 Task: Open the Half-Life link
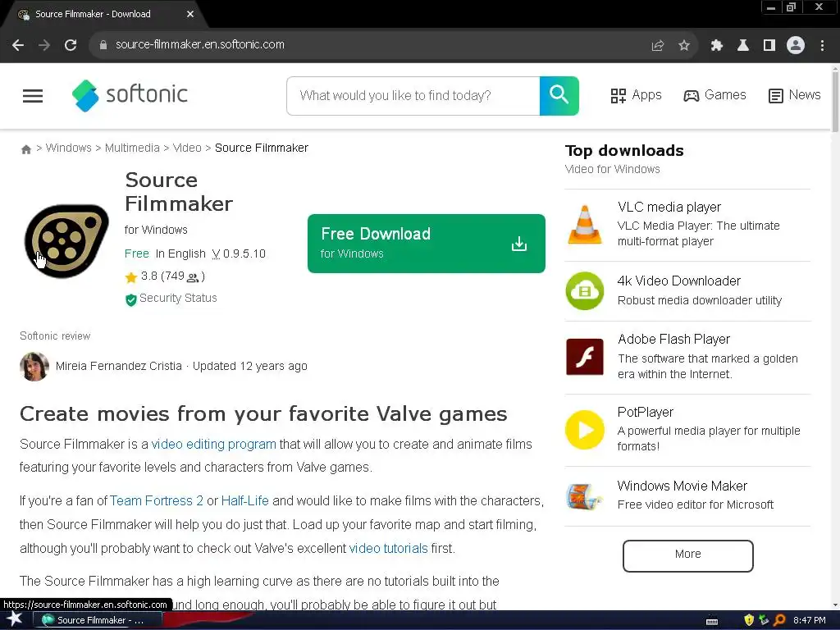(244, 501)
